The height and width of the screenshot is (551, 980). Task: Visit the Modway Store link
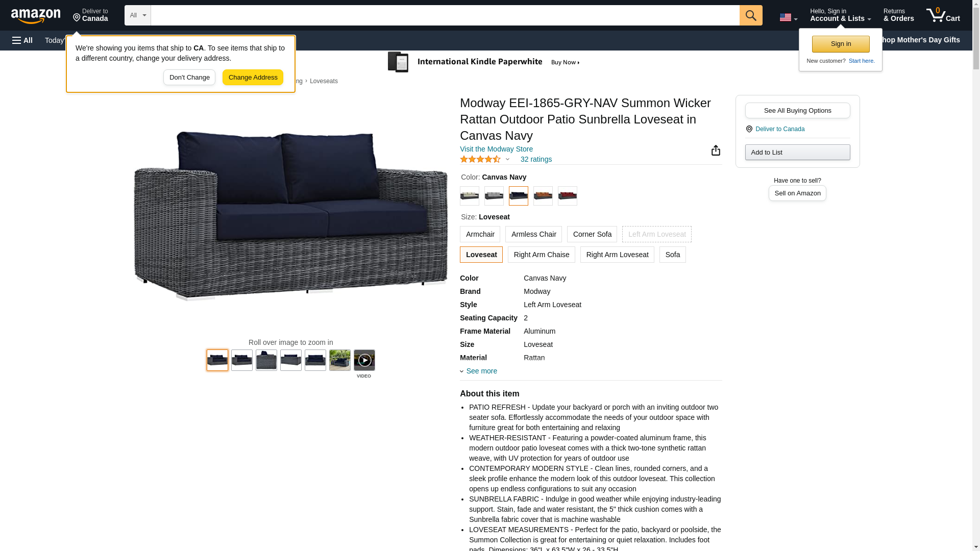coord(496,149)
